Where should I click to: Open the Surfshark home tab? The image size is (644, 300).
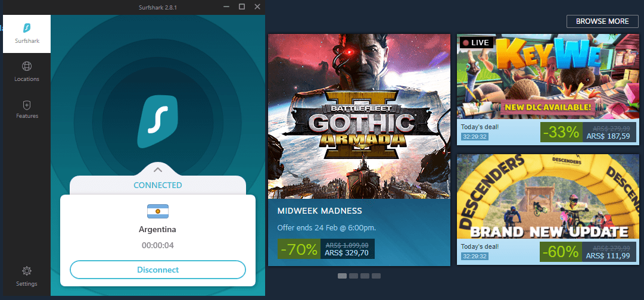27,34
